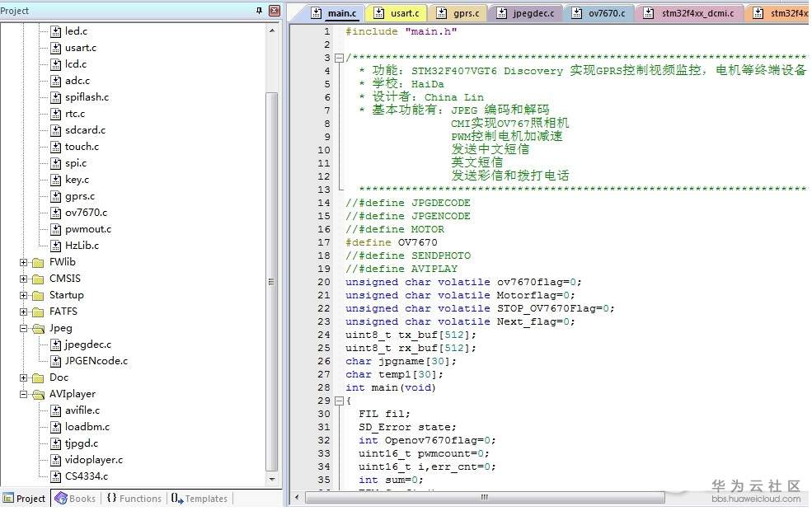Image resolution: width=812 pixels, height=511 pixels.
Task: Click the spiflash.c file icon
Action: click(x=55, y=98)
